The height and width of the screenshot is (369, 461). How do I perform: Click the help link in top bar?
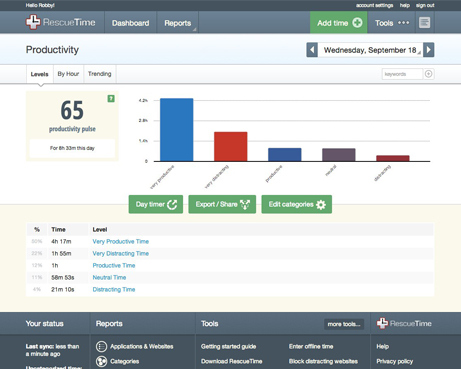pyautogui.click(x=405, y=5)
